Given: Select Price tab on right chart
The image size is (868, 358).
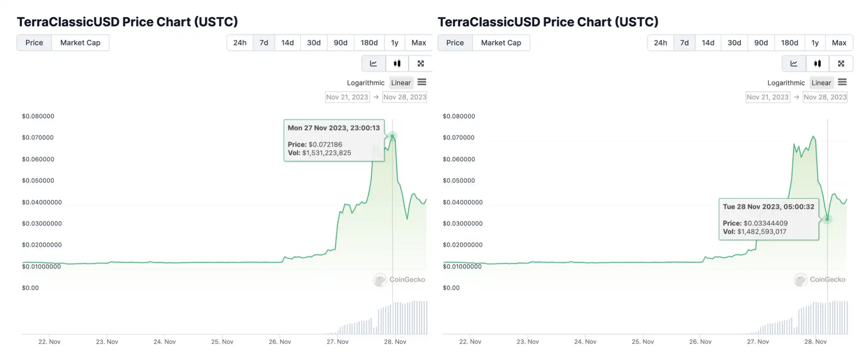Looking at the screenshot, I should tap(455, 43).
